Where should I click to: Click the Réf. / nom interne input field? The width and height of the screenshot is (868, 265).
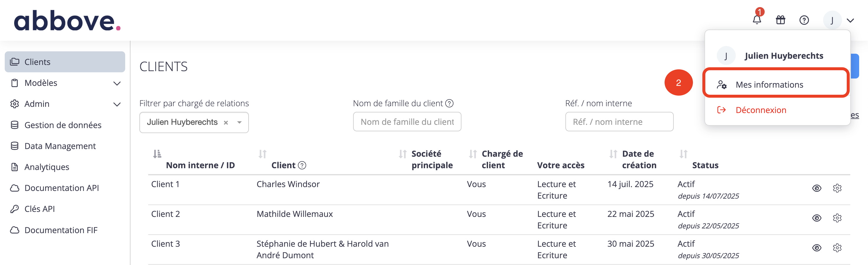point(619,122)
